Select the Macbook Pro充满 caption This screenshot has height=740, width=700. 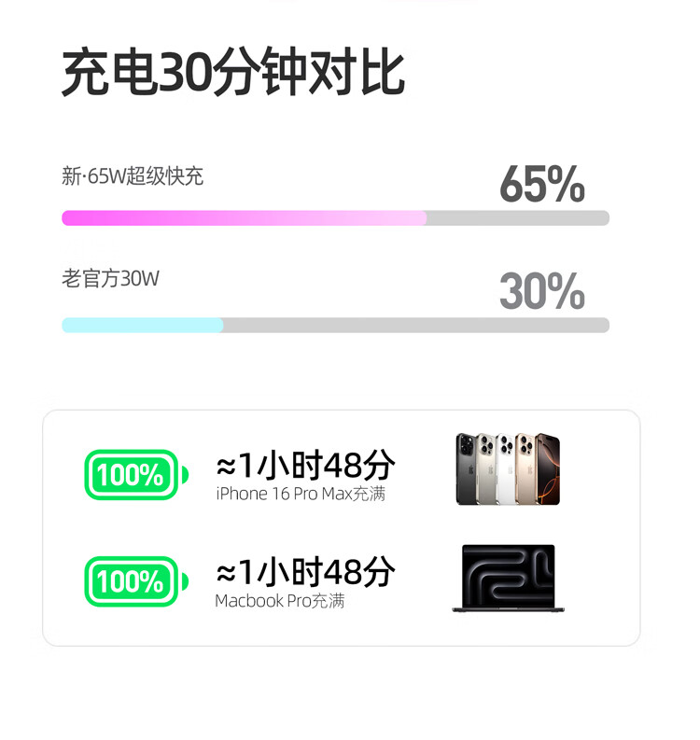(x=280, y=601)
